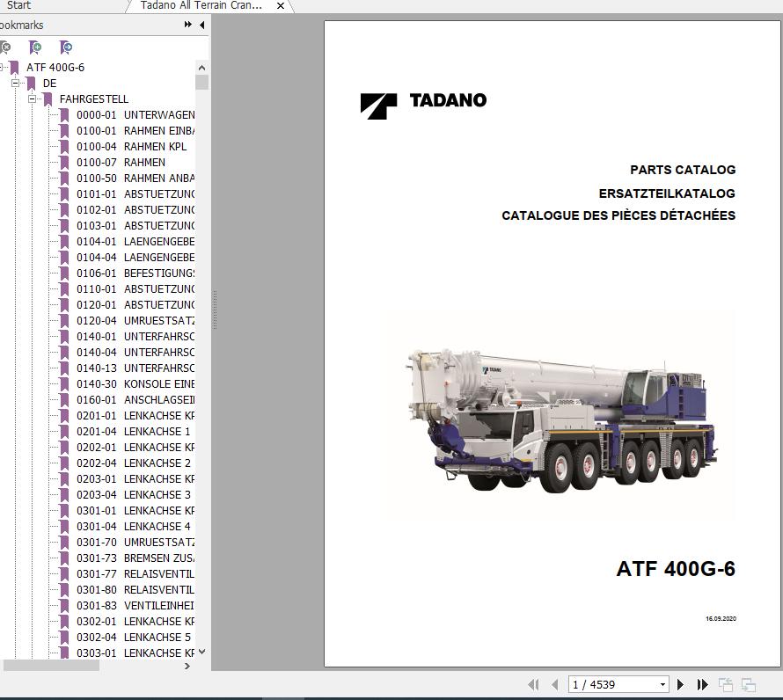The image size is (783, 700).
Task: Open the page number dropdown
Action: coord(662,684)
